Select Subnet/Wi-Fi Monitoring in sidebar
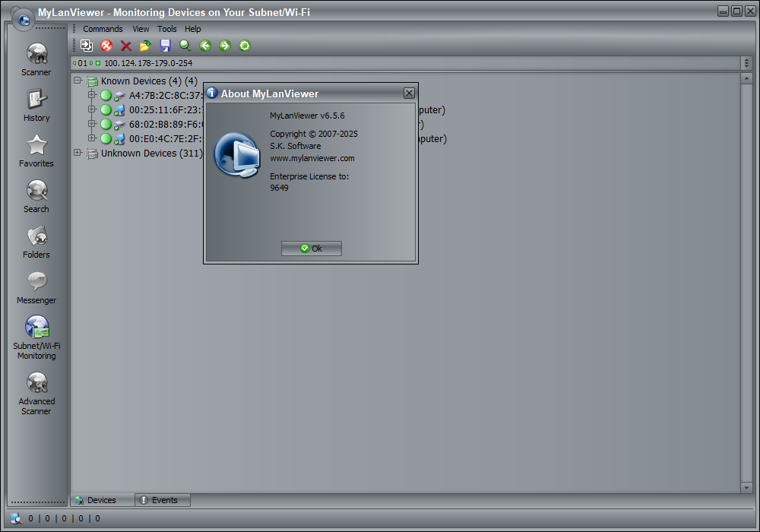 pos(36,337)
